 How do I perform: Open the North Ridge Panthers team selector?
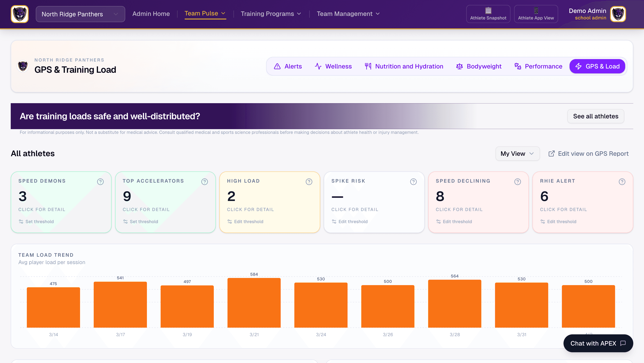pos(80,14)
